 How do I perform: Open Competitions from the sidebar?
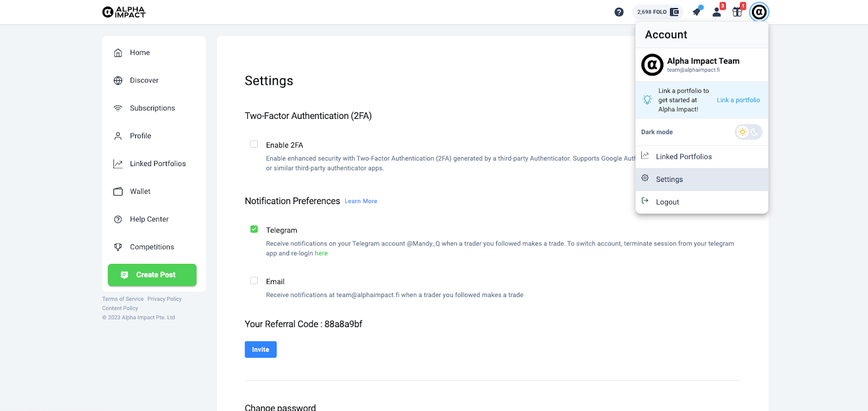pos(152,247)
